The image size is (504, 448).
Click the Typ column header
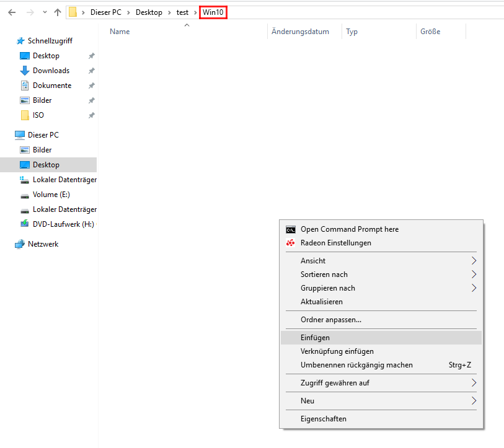point(351,32)
